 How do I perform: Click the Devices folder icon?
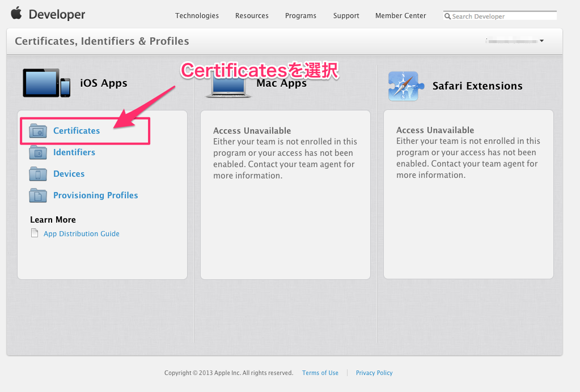click(x=38, y=173)
